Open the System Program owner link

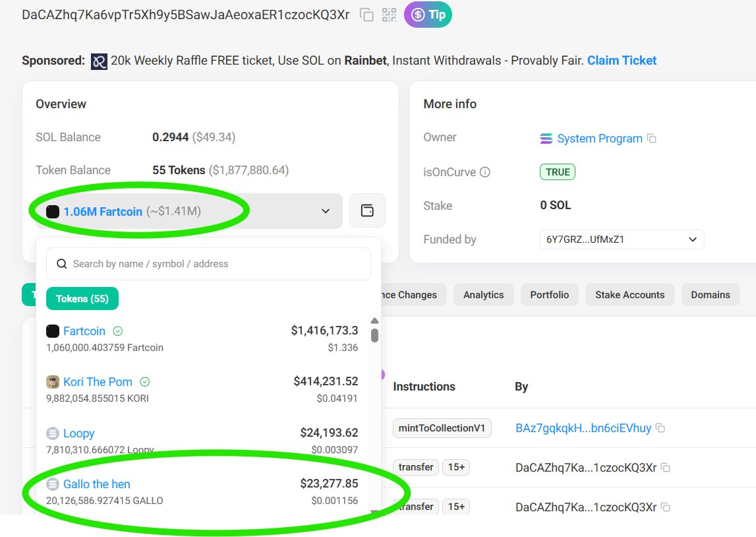point(600,139)
